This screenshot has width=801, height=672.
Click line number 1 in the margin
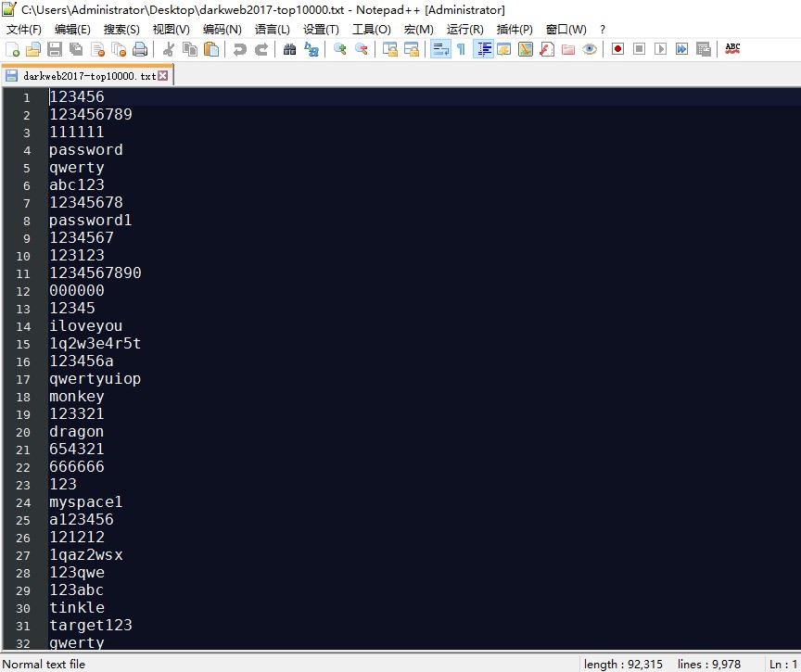click(27, 97)
